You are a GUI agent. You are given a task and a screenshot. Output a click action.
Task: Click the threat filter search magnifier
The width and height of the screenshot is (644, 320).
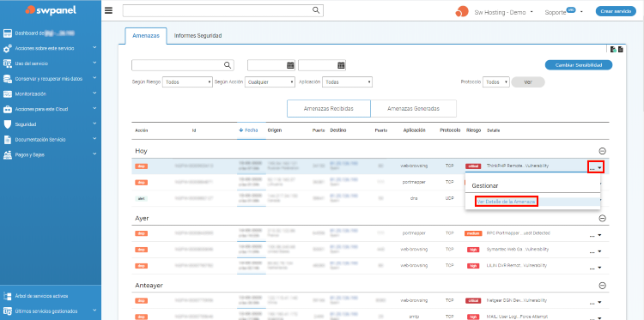[228, 65]
